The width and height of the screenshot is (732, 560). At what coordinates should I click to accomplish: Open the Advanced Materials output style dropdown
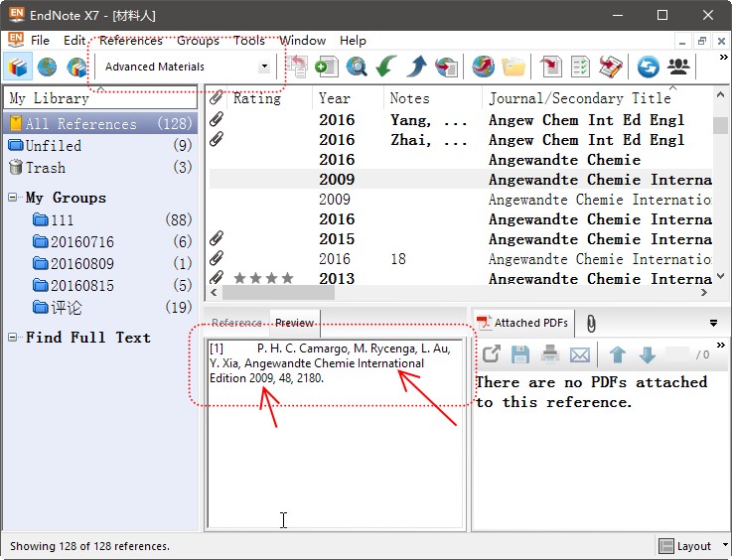tap(264, 68)
